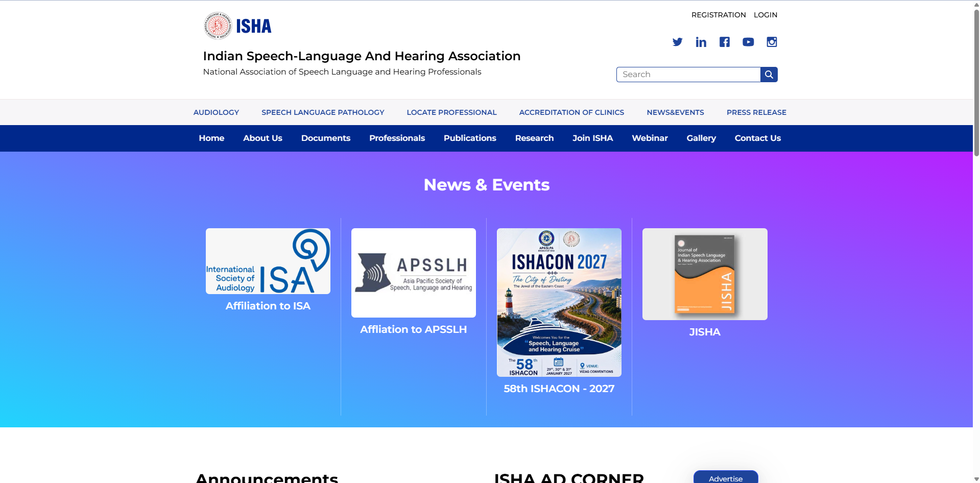Image resolution: width=980 pixels, height=483 pixels.
Task: Open PRESS RELEASE menu item
Action: click(756, 112)
